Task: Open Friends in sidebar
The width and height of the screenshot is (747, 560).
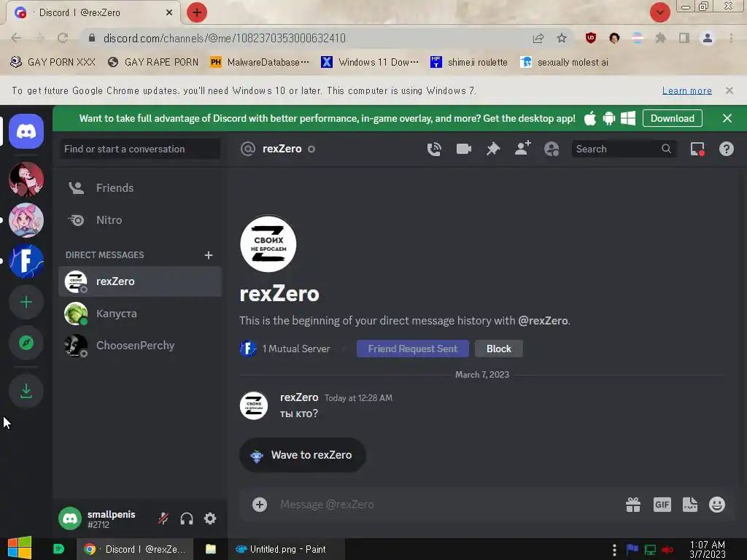Action: [140, 188]
